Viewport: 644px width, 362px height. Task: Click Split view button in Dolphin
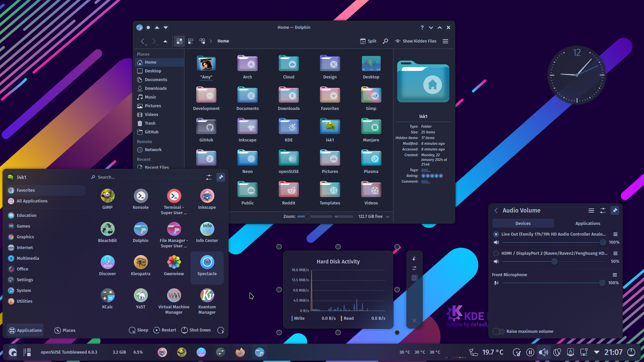pos(368,41)
